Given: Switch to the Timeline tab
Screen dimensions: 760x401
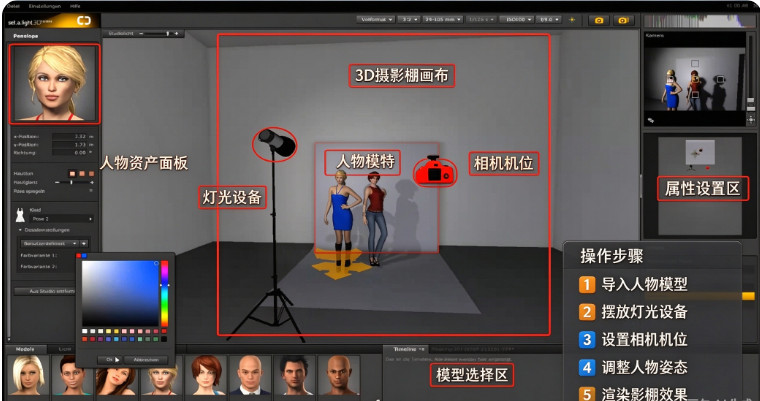Looking at the screenshot, I should 405,349.
